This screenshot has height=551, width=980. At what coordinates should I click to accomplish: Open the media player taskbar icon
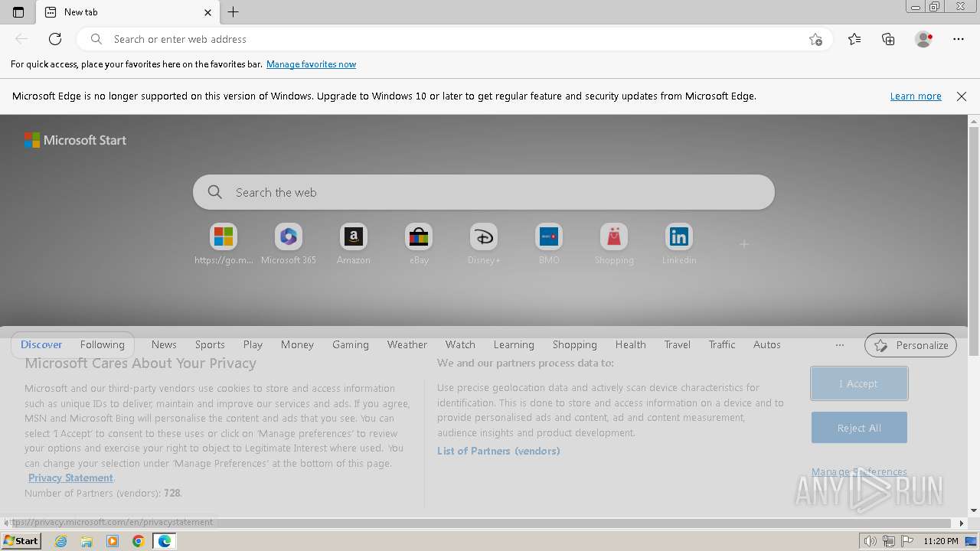[x=113, y=541]
